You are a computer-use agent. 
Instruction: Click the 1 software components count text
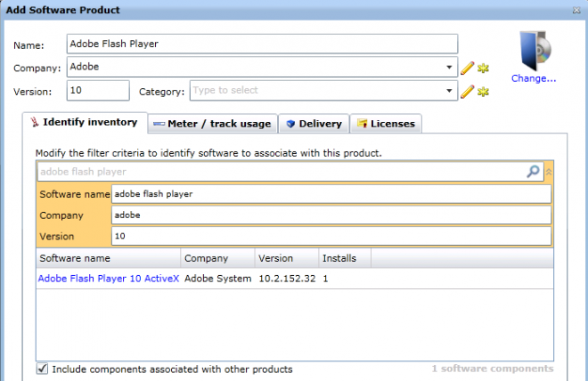[x=493, y=369]
